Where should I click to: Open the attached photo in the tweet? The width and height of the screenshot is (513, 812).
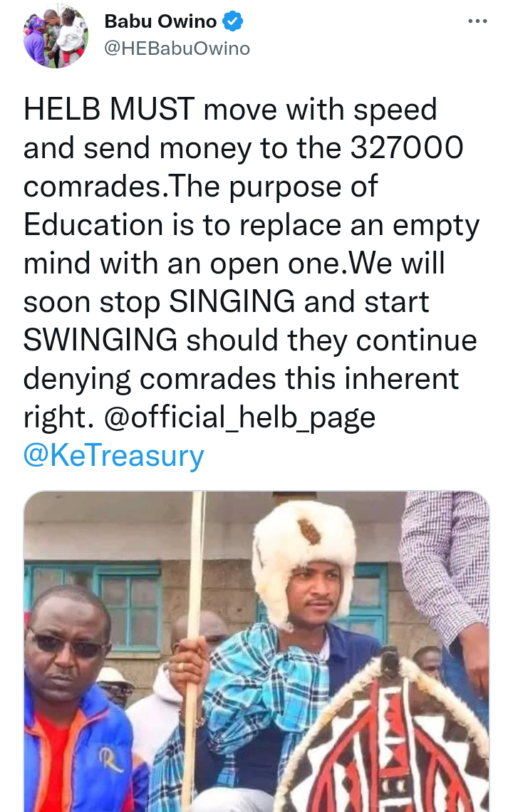[256, 652]
